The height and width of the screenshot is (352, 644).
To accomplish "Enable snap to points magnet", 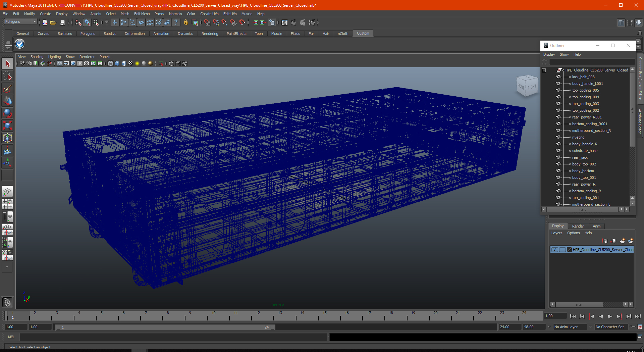I will point(225,22).
